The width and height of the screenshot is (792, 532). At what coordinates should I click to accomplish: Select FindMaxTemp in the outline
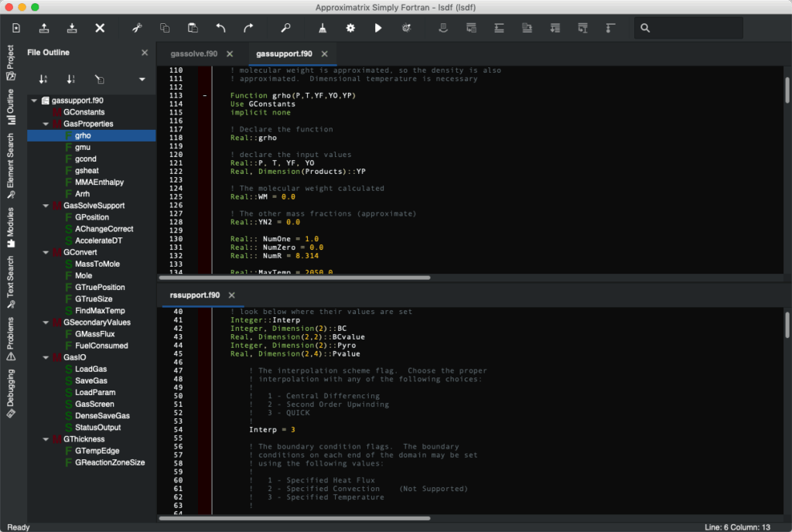[100, 310]
